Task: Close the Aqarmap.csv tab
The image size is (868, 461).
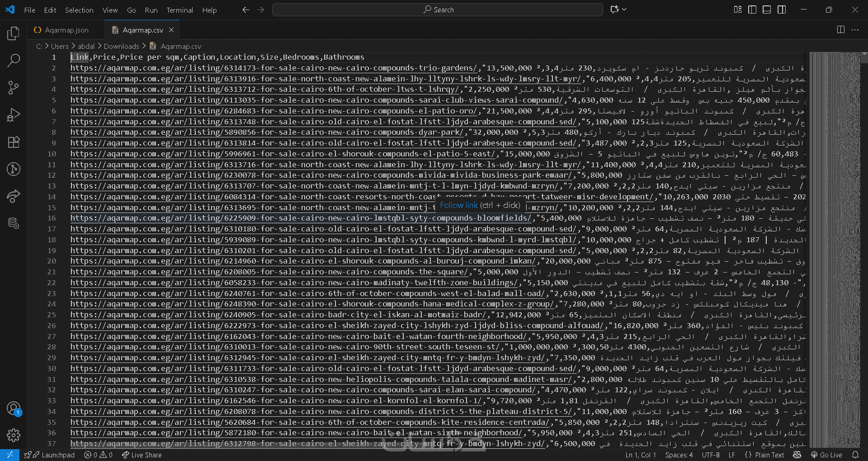Action: [171, 30]
